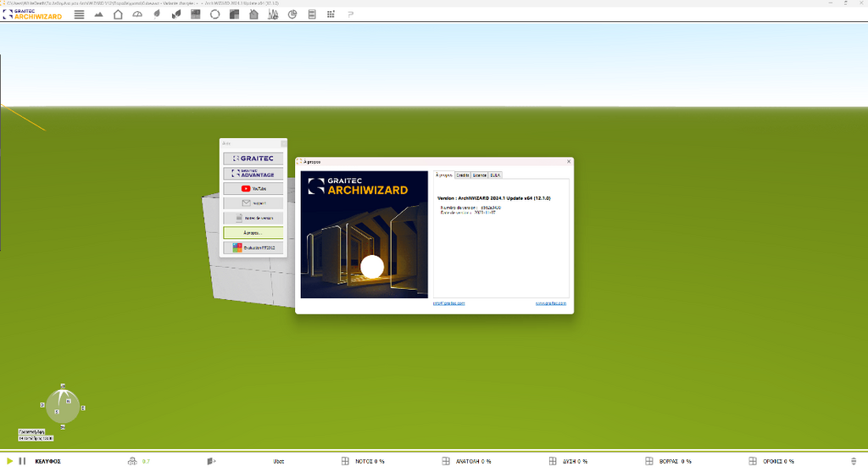Open the notes de version button
Image resolution: width=868 pixels, height=472 pixels.
coord(253,218)
